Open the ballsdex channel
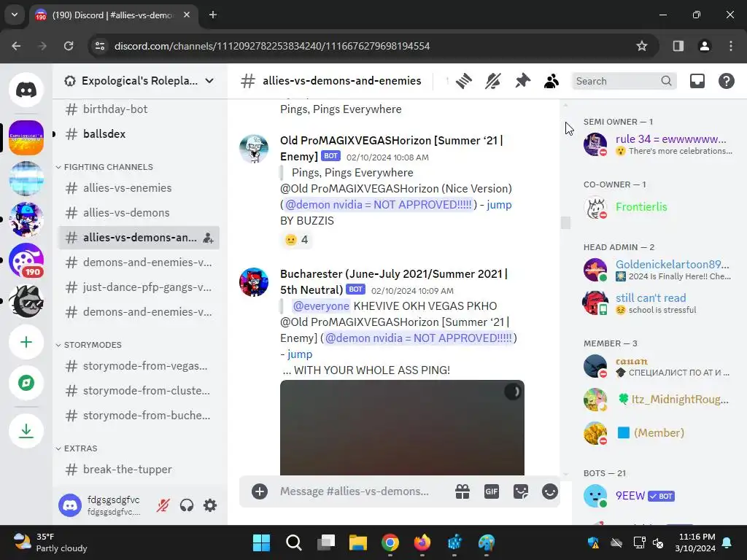The width and height of the screenshot is (747, 560). [x=138, y=134]
